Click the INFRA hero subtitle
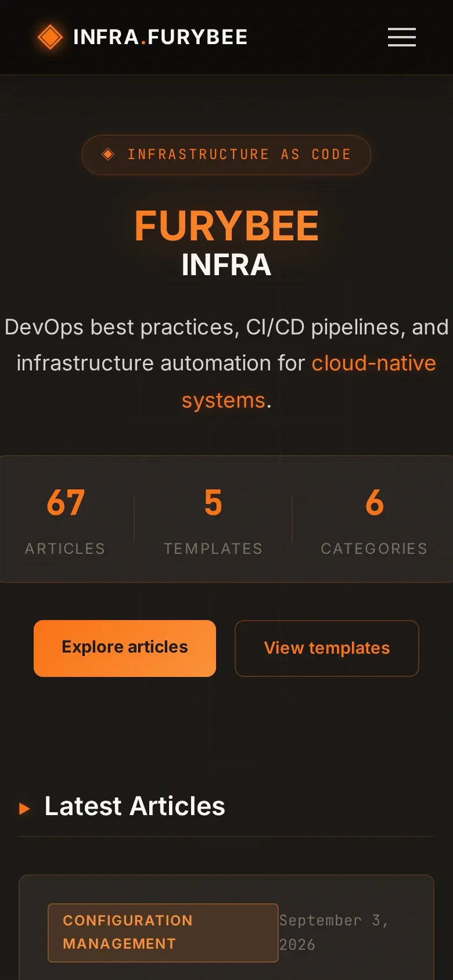This screenshot has height=980, width=453. point(227,265)
